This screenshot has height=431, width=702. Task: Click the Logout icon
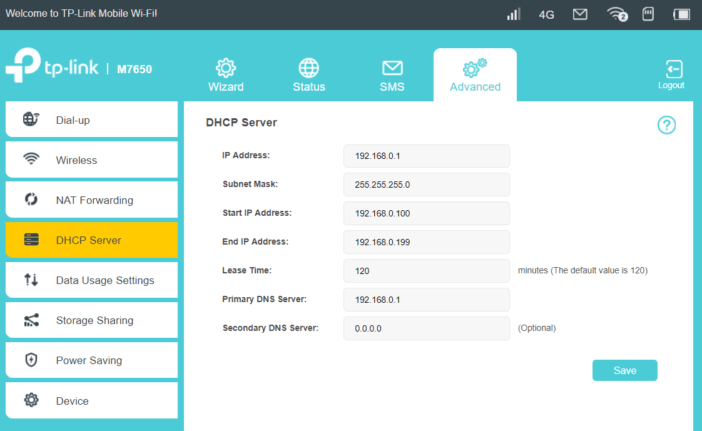(673, 69)
